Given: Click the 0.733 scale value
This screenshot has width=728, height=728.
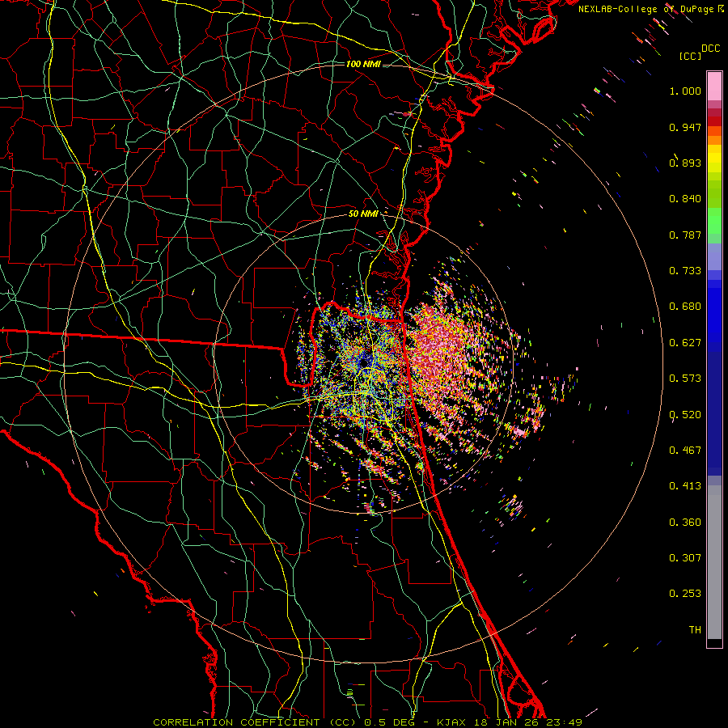Looking at the screenshot, I should tap(685, 271).
